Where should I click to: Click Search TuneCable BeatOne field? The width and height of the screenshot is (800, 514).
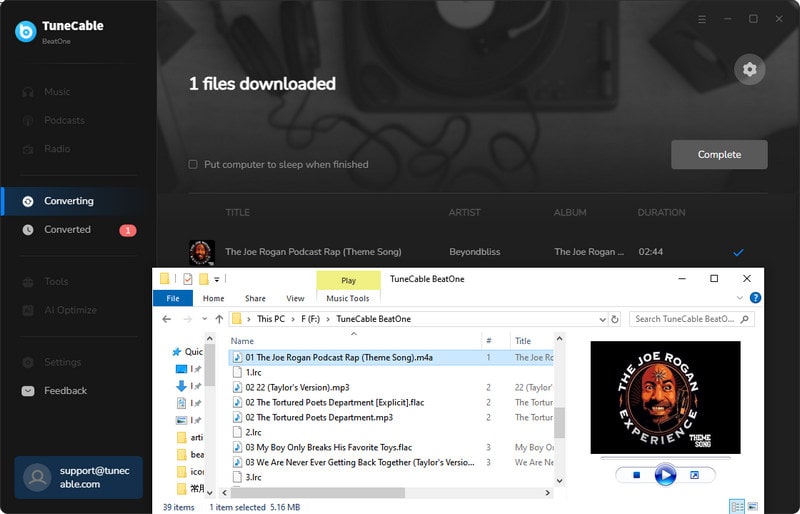pyautogui.click(x=691, y=319)
